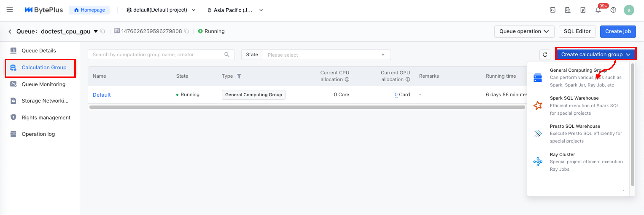Click the notification bell icon

coord(598,10)
